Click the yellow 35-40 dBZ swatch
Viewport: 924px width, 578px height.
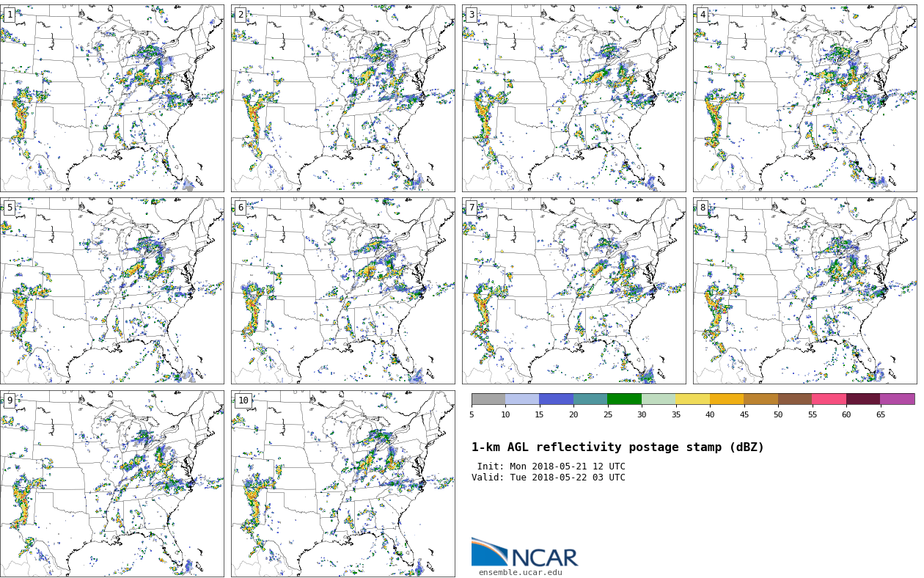pyautogui.click(x=692, y=399)
